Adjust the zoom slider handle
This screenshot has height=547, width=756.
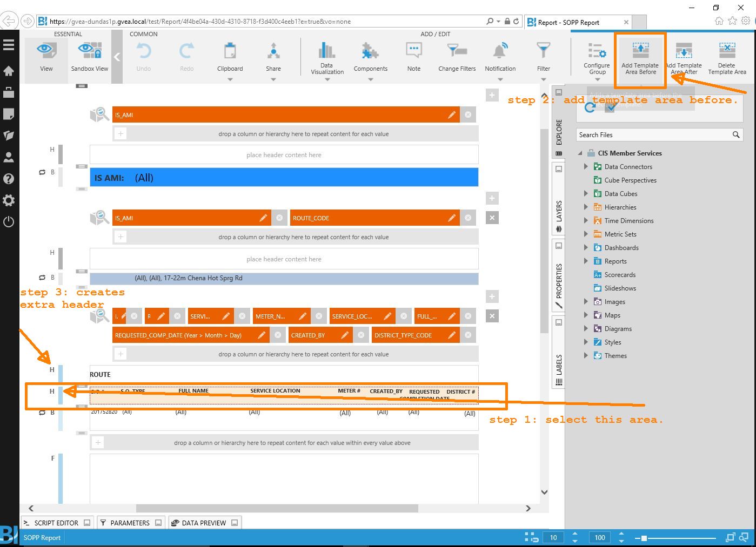tap(644, 538)
